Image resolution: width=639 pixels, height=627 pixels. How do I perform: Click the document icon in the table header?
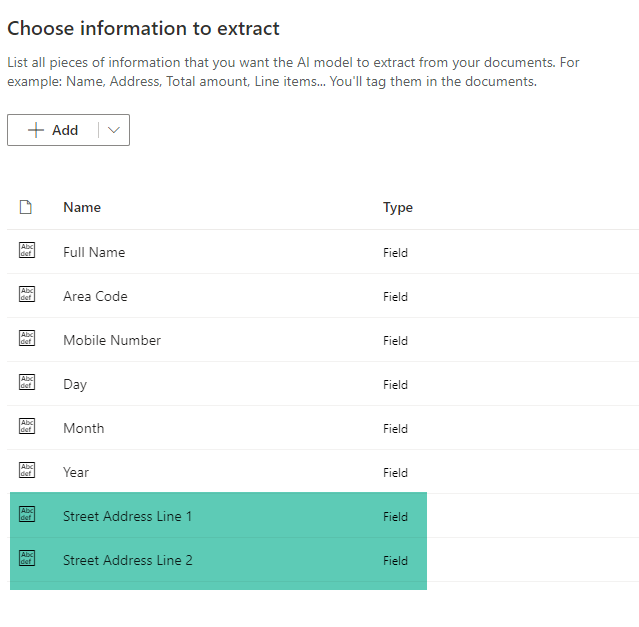coord(26,207)
